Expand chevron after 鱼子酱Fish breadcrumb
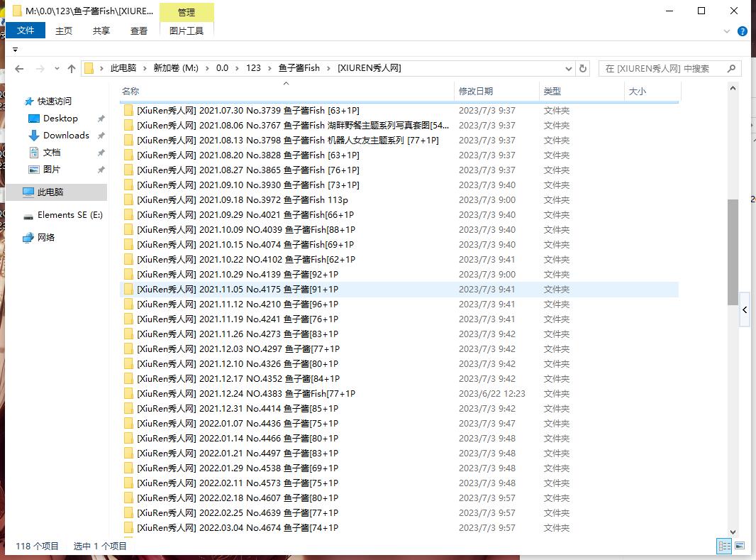The height and width of the screenshot is (560, 756). coord(329,69)
